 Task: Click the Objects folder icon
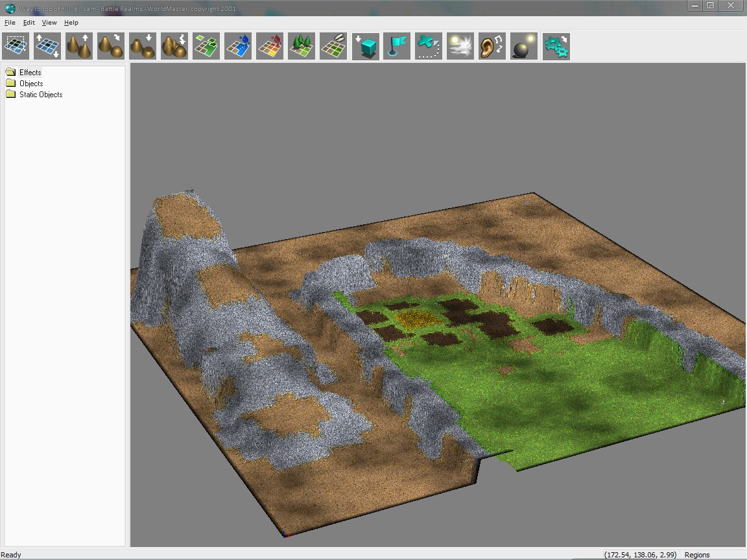click(10, 83)
